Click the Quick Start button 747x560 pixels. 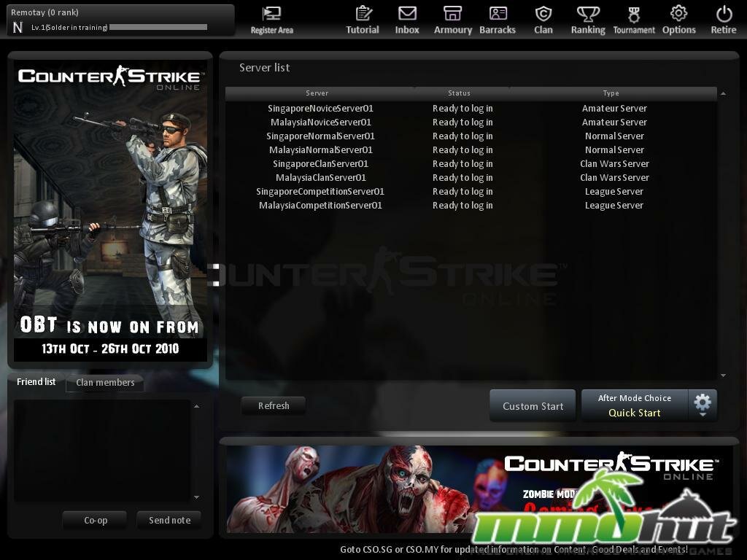[635, 405]
